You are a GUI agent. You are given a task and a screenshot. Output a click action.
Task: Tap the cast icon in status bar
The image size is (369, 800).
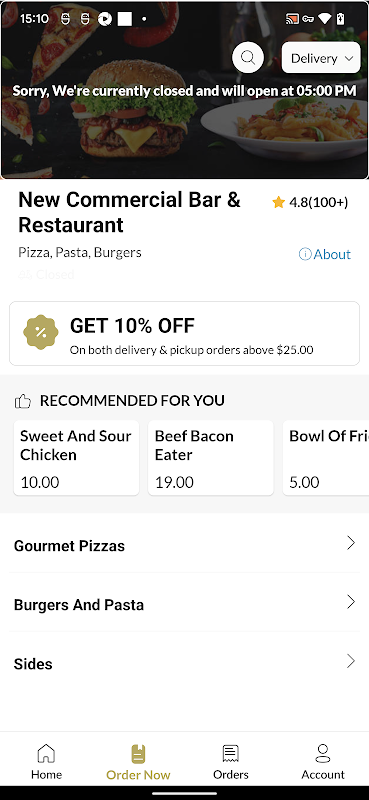tap(292, 19)
